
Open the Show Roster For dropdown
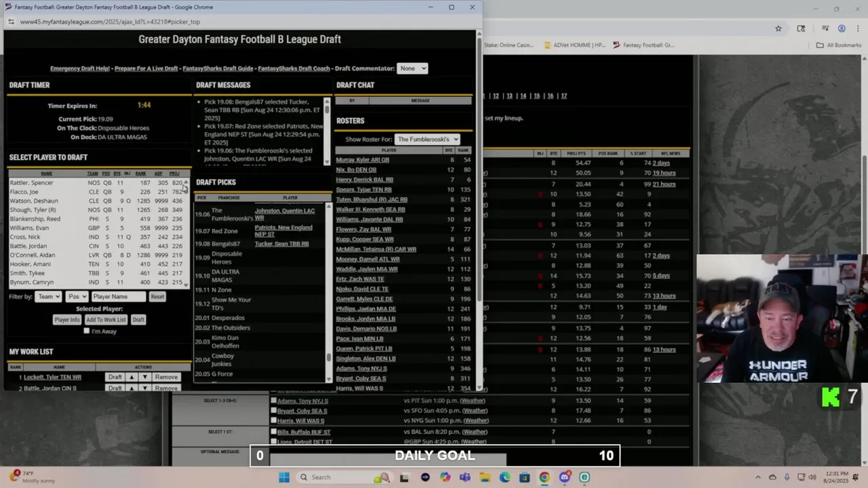point(427,139)
